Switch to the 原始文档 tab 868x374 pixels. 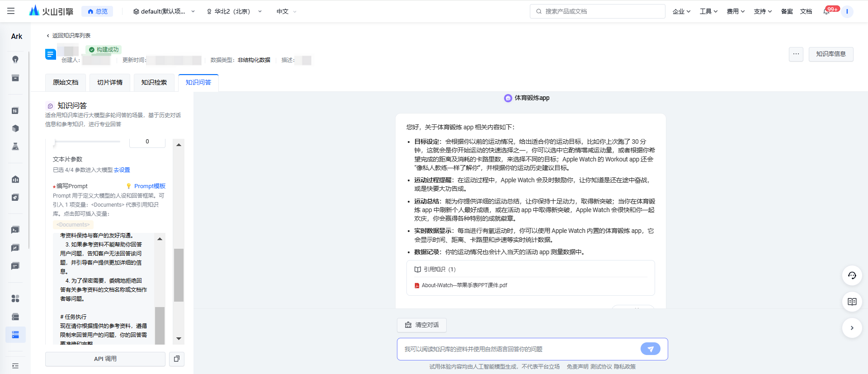(x=66, y=82)
